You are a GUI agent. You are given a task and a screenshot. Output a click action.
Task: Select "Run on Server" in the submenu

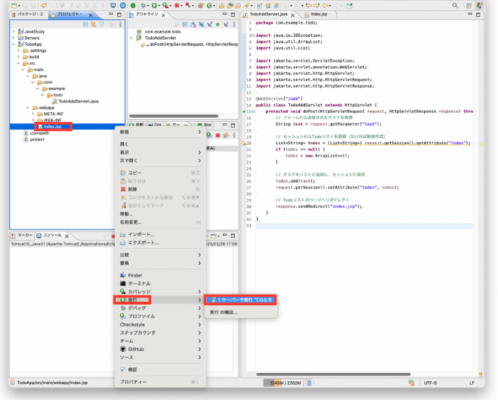pos(241,300)
